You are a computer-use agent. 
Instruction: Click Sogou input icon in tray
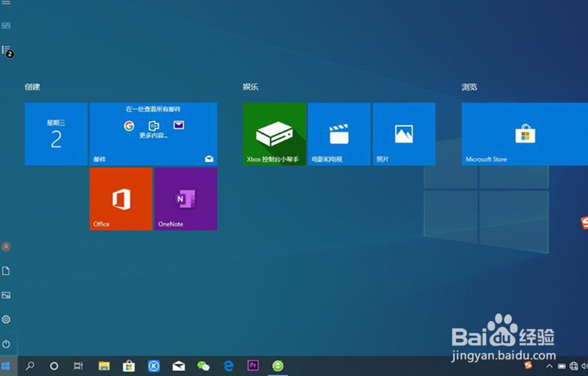click(x=528, y=365)
